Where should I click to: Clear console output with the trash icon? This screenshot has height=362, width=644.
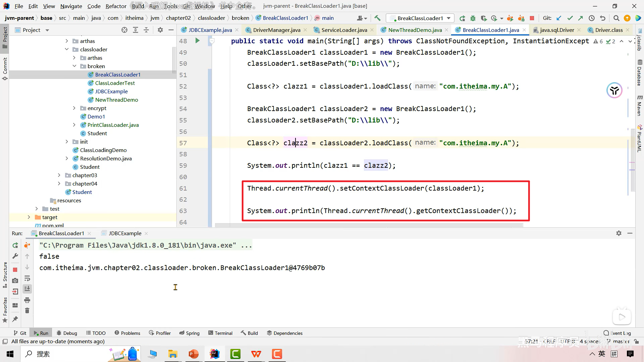click(x=27, y=311)
